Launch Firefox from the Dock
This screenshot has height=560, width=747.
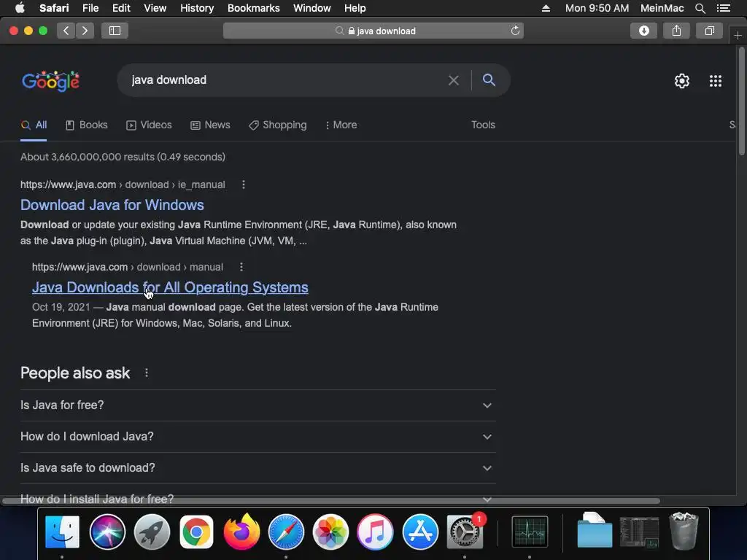coord(241,532)
